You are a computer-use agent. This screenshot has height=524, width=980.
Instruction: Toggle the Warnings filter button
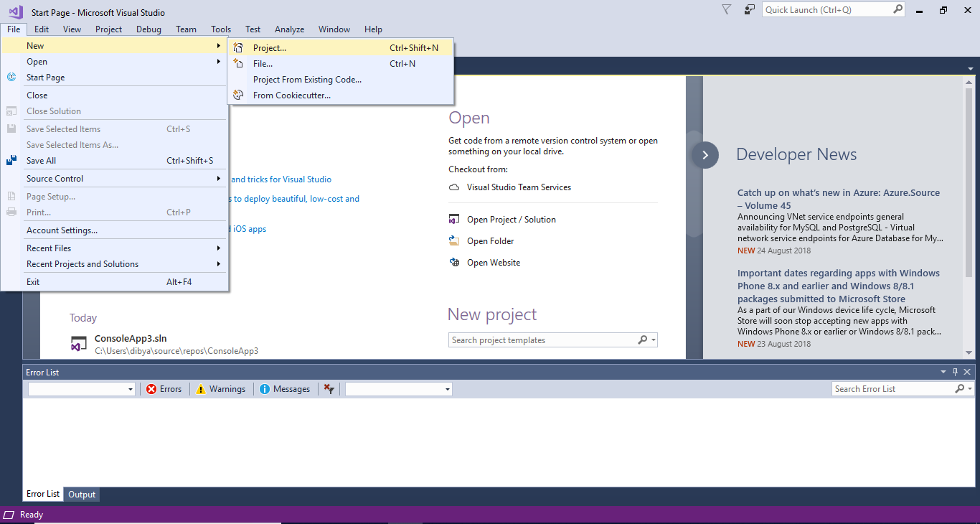point(221,389)
